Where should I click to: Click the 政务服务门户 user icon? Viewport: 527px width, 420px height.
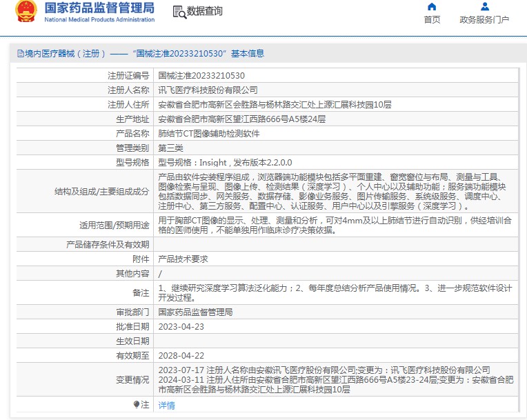(x=485, y=7)
